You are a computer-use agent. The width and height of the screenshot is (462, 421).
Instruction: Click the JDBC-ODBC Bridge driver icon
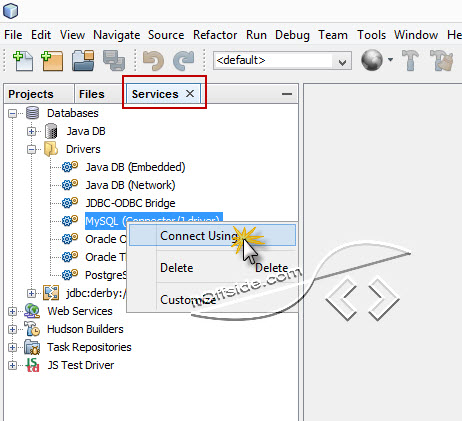[x=70, y=202]
